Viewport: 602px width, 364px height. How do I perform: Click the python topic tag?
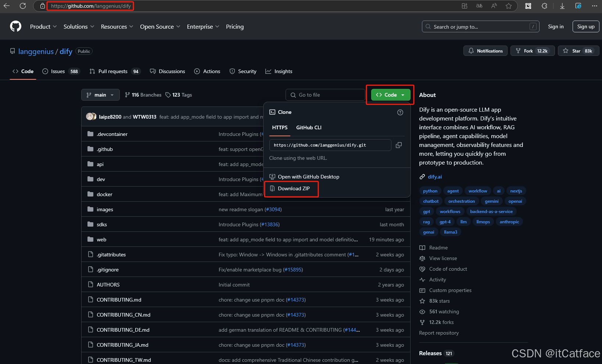coord(430,191)
